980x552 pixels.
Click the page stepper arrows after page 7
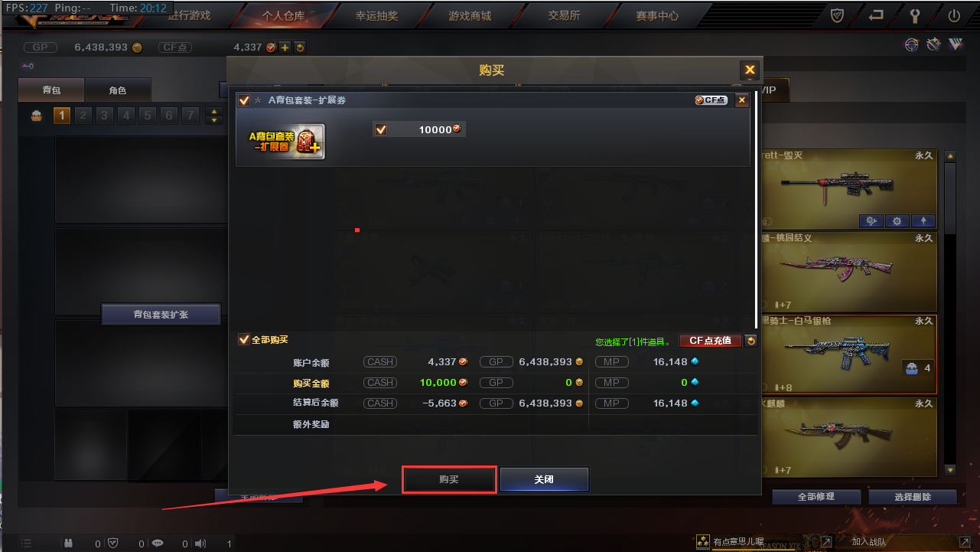[x=214, y=116]
